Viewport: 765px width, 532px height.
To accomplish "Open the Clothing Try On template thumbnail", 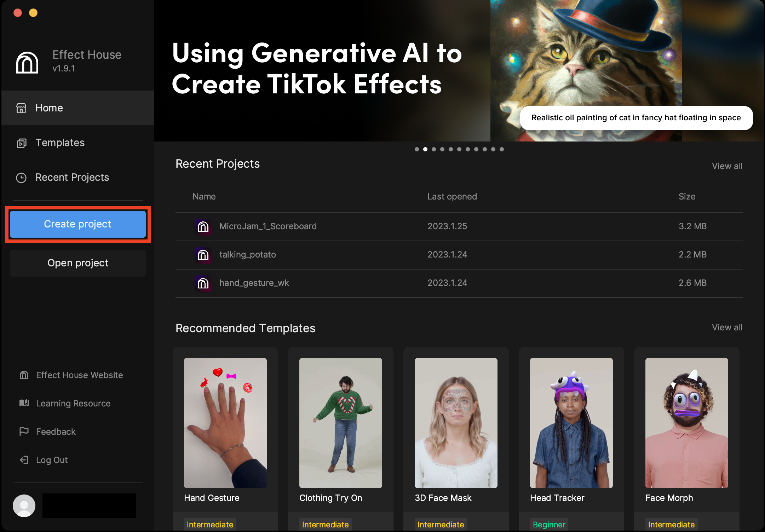I will point(341,423).
